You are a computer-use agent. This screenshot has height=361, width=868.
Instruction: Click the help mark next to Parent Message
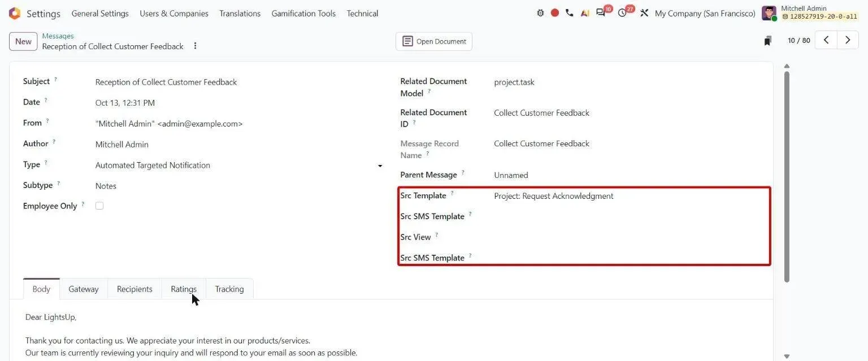click(463, 173)
